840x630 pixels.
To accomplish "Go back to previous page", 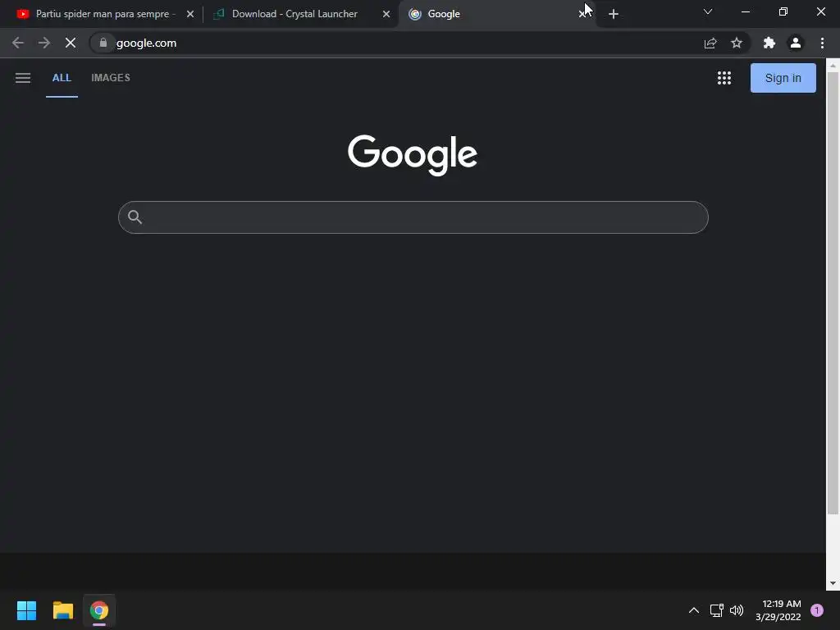I will click(18, 43).
